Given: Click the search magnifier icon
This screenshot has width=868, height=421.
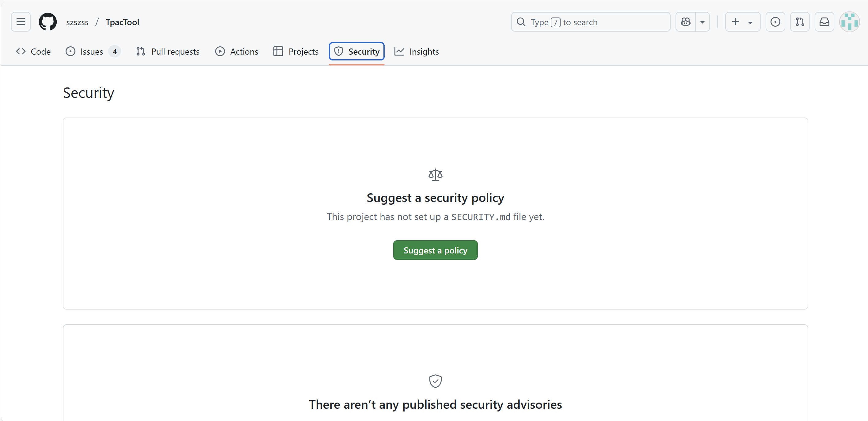Looking at the screenshot, I should [521, 22].
